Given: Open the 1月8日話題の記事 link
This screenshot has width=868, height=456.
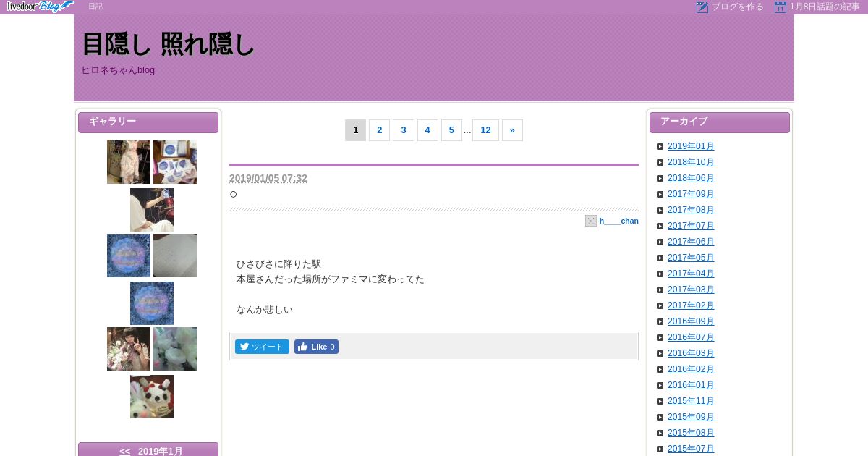Looking at the screenshot, I should [825, 7].
